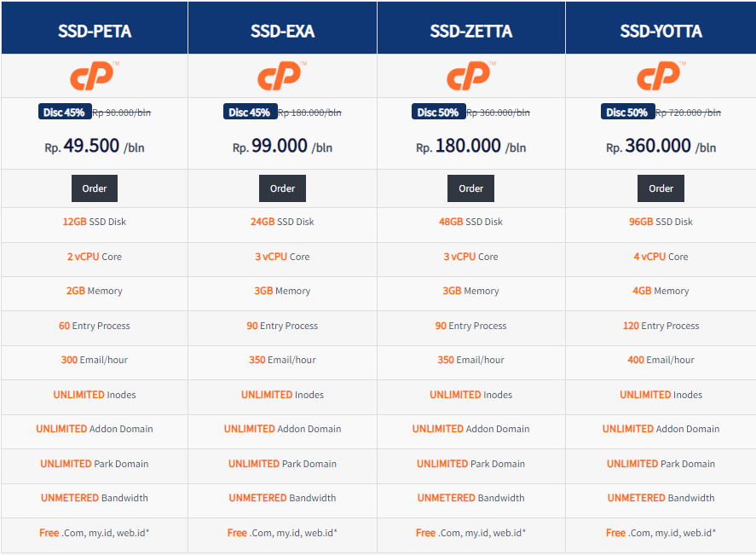This screenshot has height=555, width=756.
Task: Click the cPanel logo under SSD-YOTTA
Action: pyautogui.click(x=659, y=76)
